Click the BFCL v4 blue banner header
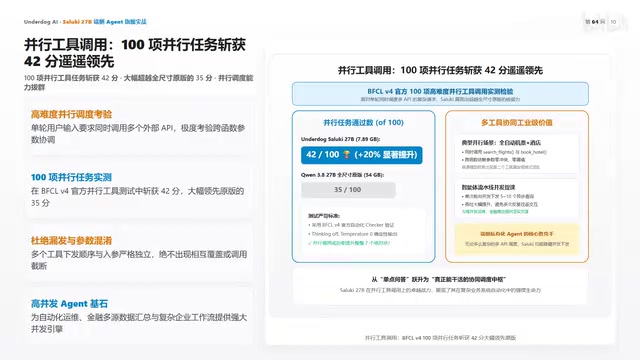 (440, 94)
